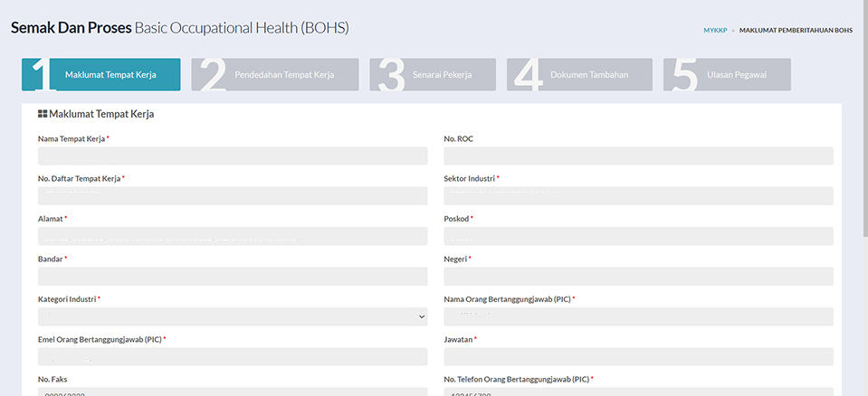Open the Dokumen Tambahan step tab
The width and height of the screenshot is (868, 396).
[579, 75]
